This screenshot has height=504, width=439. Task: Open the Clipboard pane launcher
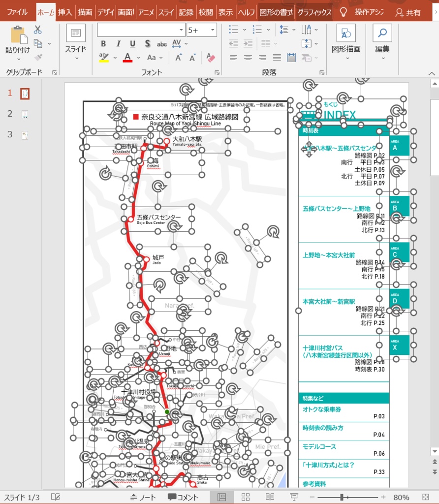point(55,73)
